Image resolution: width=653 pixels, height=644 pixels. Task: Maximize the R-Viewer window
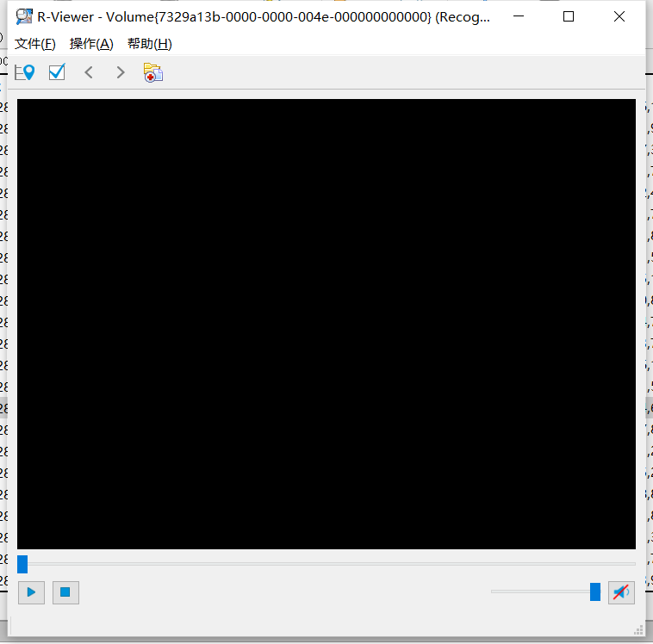point(569,16)
